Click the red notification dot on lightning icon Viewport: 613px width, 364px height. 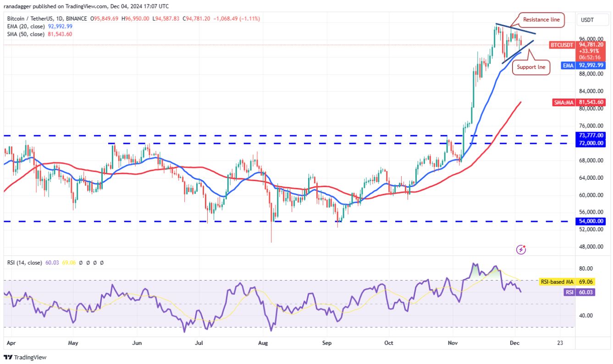click(524, 247)
